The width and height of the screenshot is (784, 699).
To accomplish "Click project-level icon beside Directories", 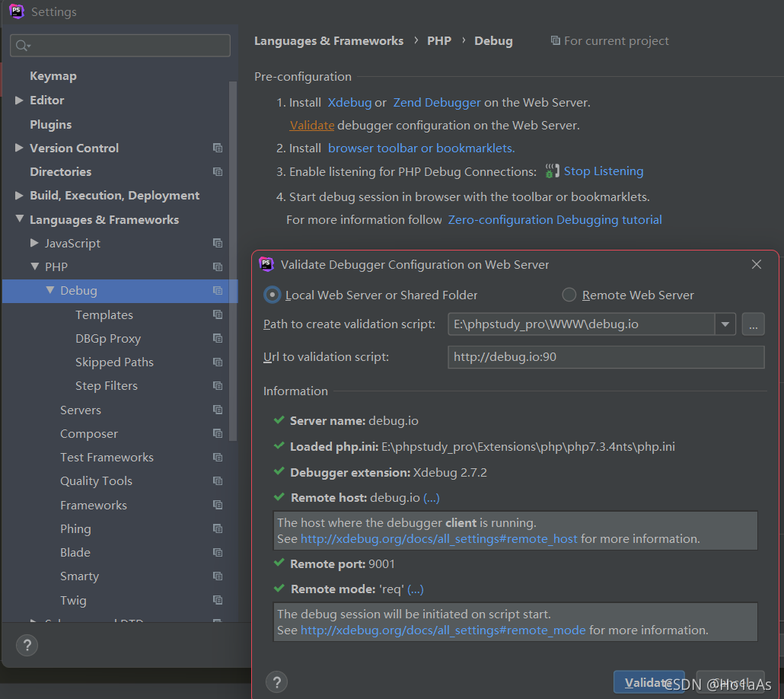I will 218,171.
